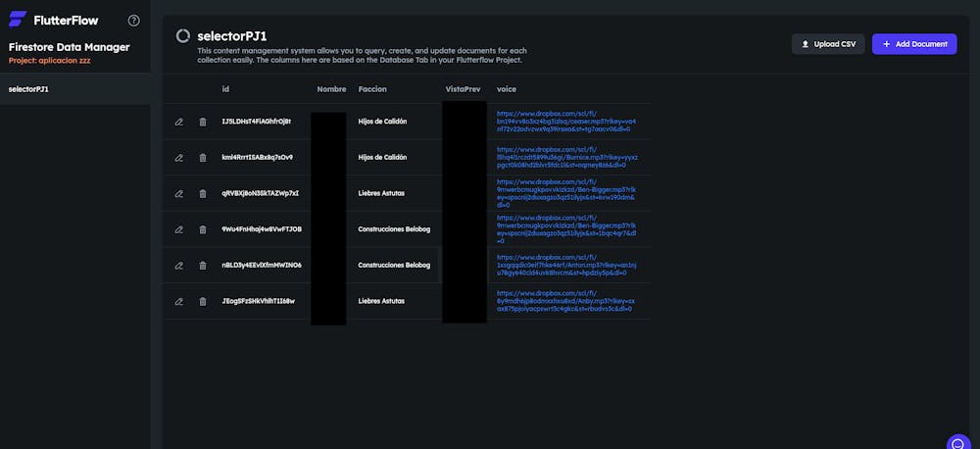The image size is (980, 449).
Task: Open the help question mark icon
Action: coord(134,21)
